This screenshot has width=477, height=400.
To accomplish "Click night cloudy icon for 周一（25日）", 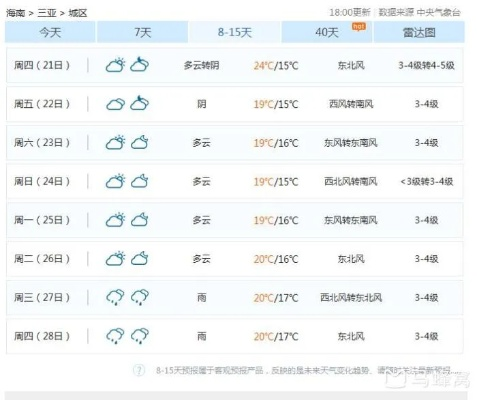I will 140,219.
